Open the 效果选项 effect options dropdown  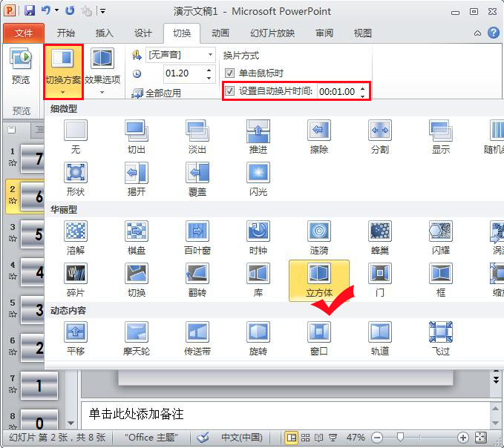(102, 72)
